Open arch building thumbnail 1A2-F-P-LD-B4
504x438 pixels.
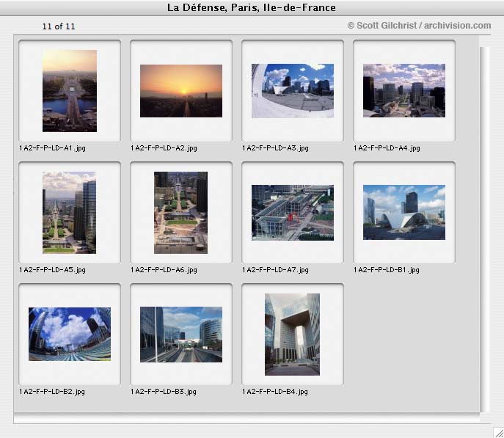[292, 335]
